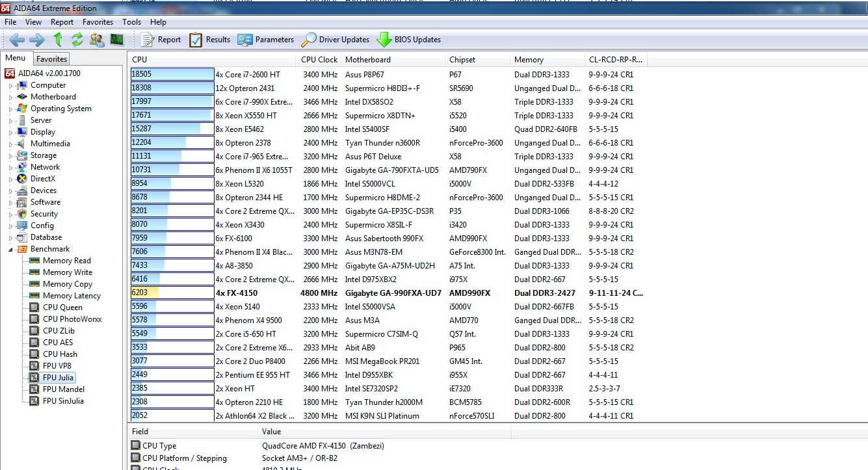Select the Security shield icon in the tree

pos(22,214)
